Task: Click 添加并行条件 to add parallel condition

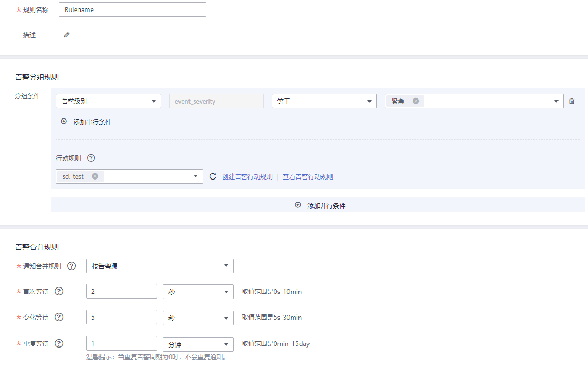Action: (321, 205)
